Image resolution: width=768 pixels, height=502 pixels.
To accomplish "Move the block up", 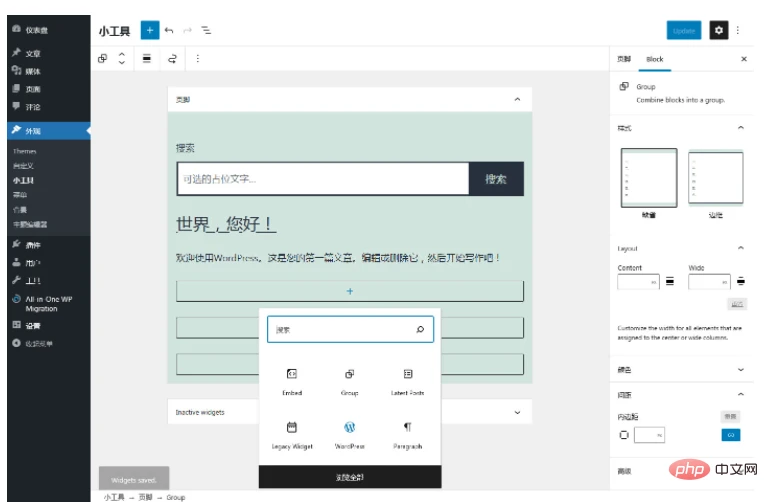I will pos(122,54).
